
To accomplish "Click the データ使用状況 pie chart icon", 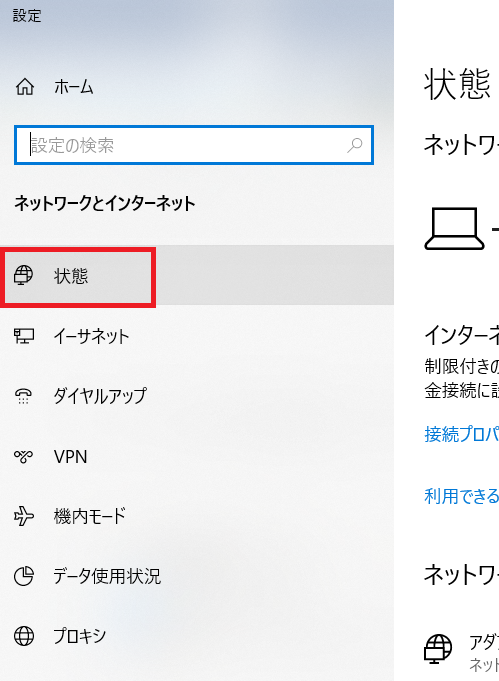I will [23, 576].
